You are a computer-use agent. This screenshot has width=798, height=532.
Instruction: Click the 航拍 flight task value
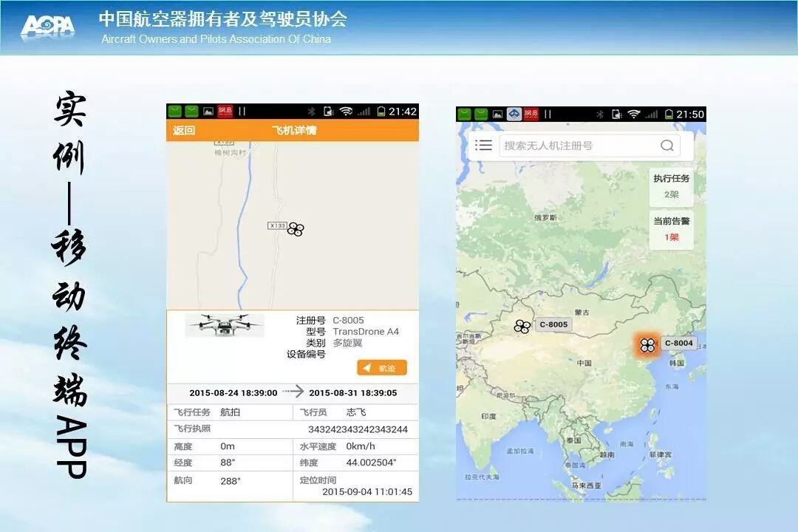(230, 412)
